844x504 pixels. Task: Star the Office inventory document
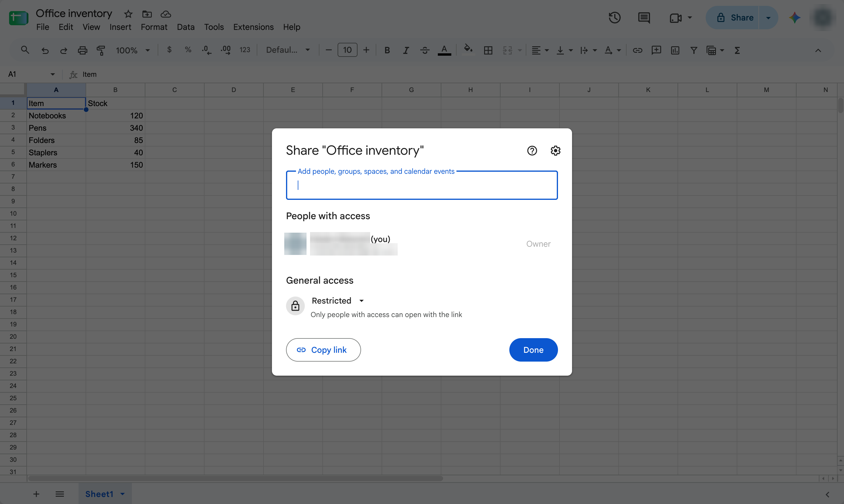point(128,14)
